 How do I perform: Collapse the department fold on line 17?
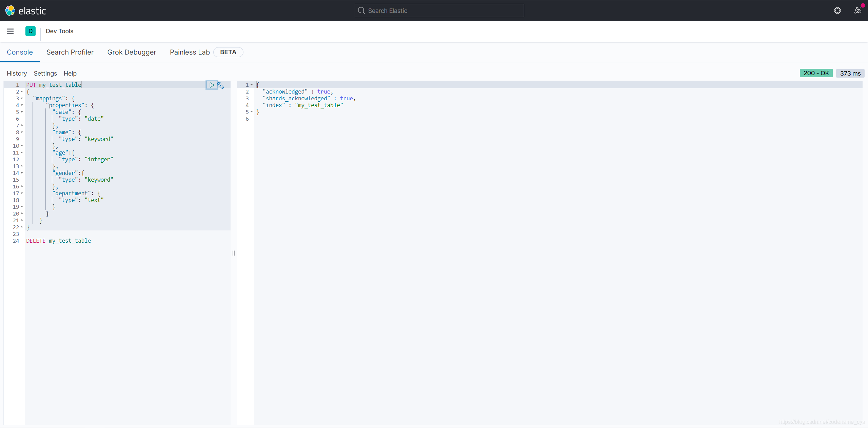(22, 193)
